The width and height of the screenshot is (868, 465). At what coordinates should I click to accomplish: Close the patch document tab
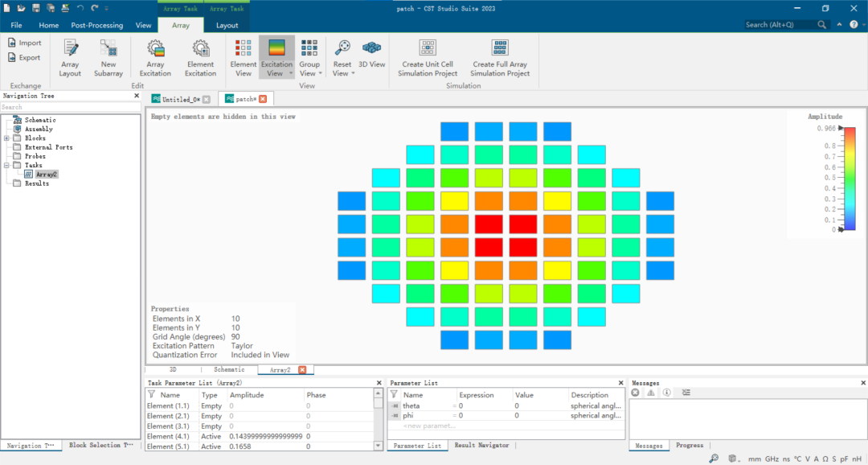(263, 99)
